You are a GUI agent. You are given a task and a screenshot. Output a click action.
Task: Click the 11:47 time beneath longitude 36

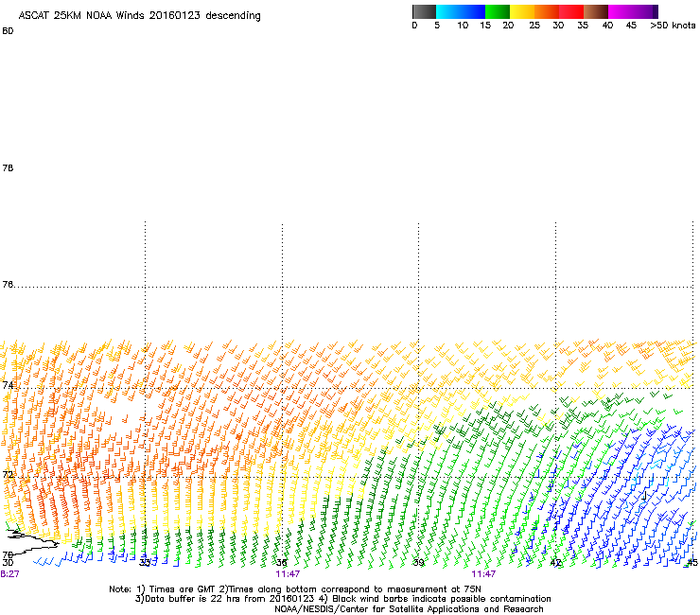(288, 574)
